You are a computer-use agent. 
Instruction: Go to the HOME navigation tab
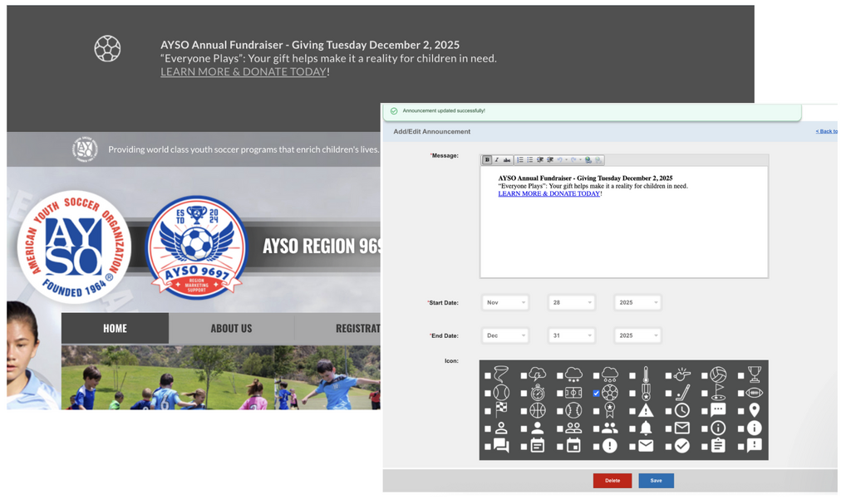tap(115, 329)
